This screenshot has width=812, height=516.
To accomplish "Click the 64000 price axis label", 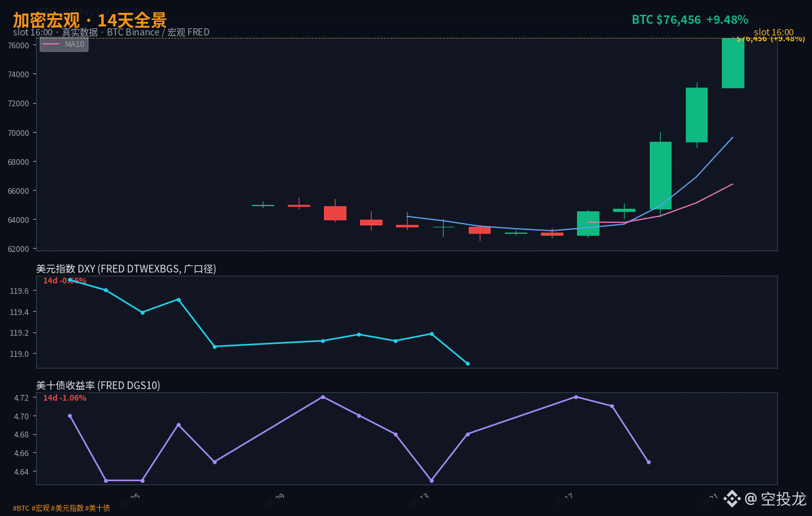I will click(x=18, y=220).
